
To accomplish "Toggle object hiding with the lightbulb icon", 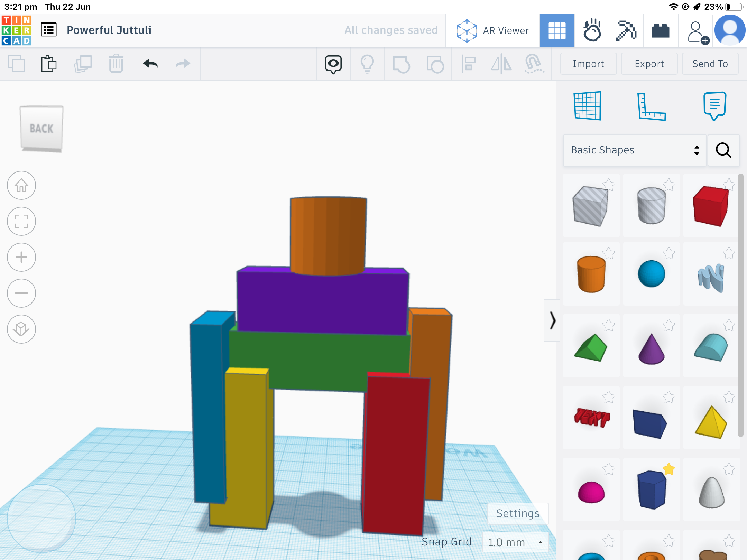I will tap(367, 64).
